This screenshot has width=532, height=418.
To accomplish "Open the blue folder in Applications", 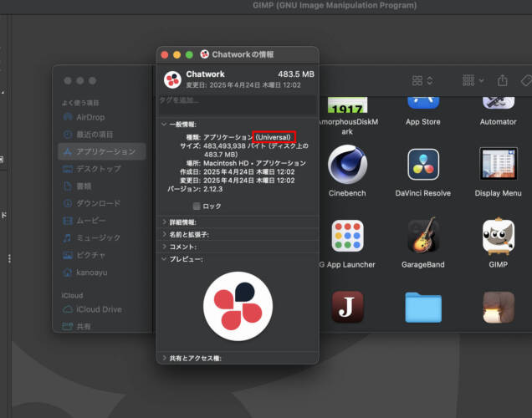I will pyautogui.click(x=423, y=307).
